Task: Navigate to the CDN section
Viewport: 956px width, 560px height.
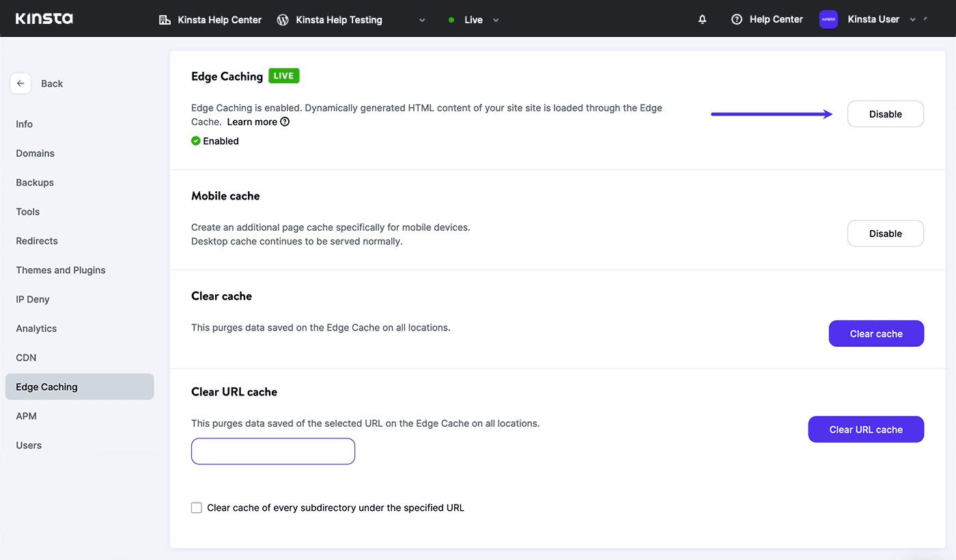Action: point(26,357)
